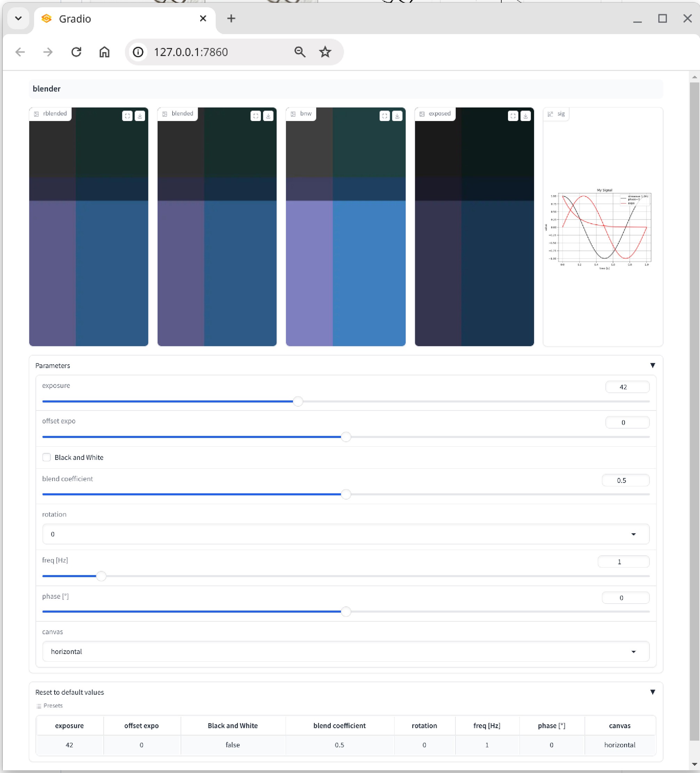Open the rotation dropdown

pyautogui.click(x=345, y=534)
